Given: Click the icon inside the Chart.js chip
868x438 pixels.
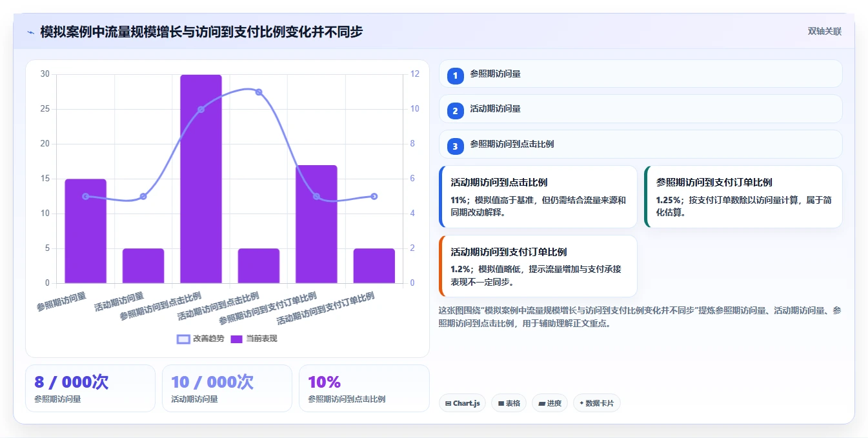Looking at the screenshot, I should (x=448, y=403).
